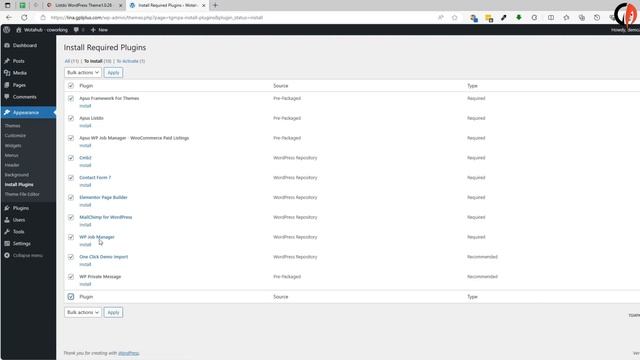
Task: Filter plugins by All
Action: pyautogui.click(x=71, y=61)
